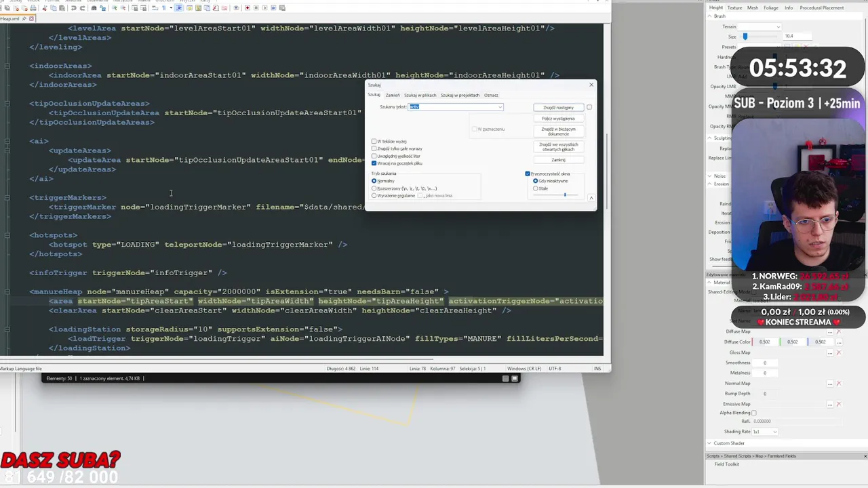Viewport: 868px width, 488px height.
Task: Toggle the Word Wrap toolbar icon
Action: (155, 8)
